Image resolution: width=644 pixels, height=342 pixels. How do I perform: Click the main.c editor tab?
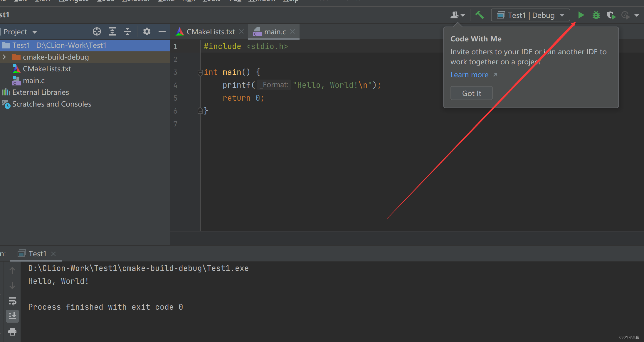tap(273, 31)
